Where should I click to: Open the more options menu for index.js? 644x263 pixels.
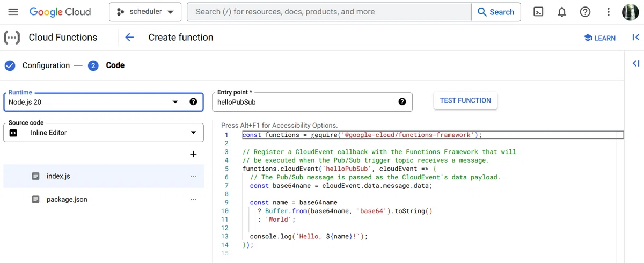point(193,176)
